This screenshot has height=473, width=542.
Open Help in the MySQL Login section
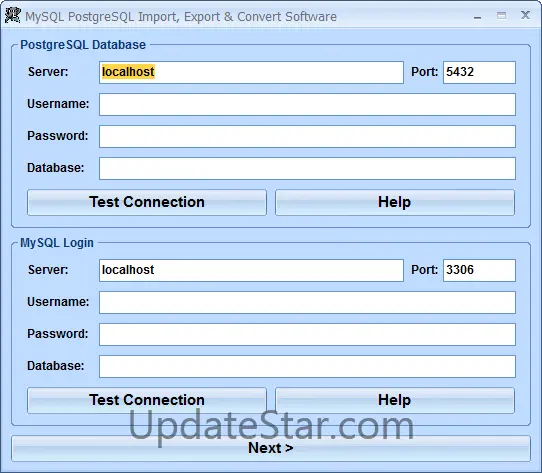395,400
